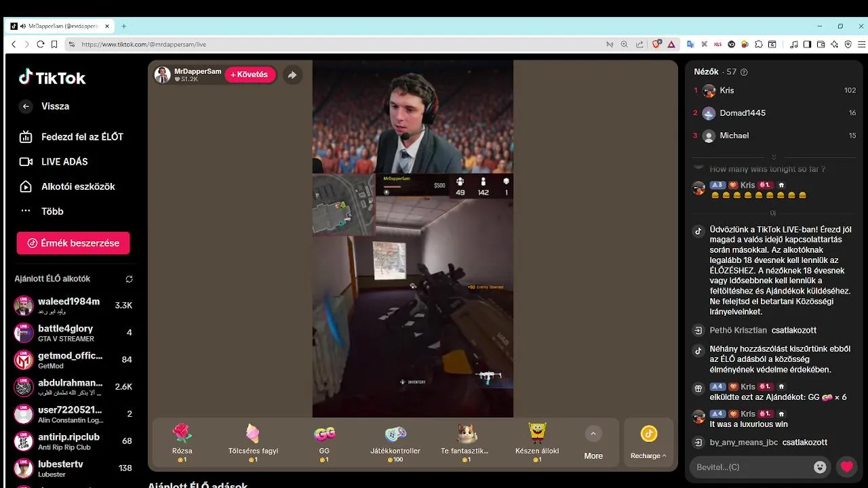Image resolution: width=868 pixels, height=488 pixels.
Task: Click the 'It was a luxurious win' comment
Action: point(749,424)
